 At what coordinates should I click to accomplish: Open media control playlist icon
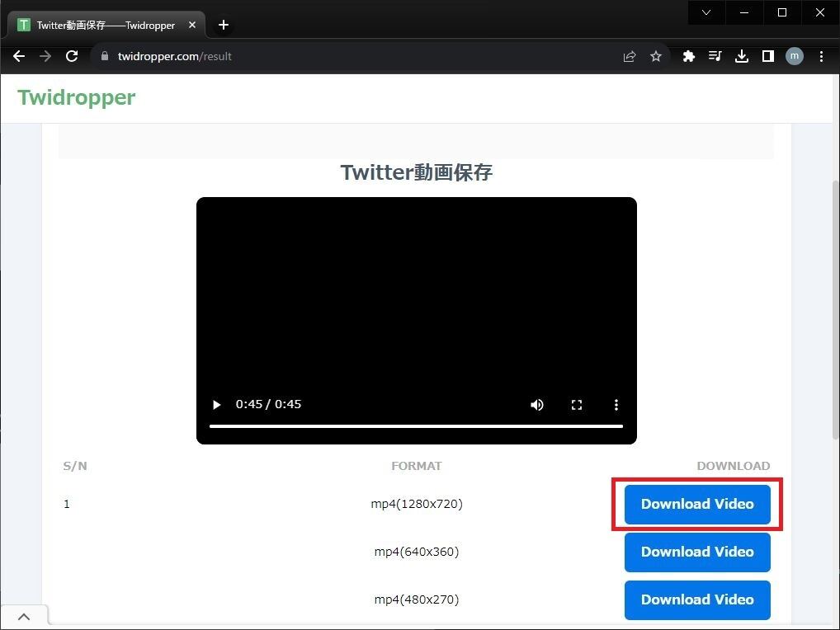click(x=715, y=56)
